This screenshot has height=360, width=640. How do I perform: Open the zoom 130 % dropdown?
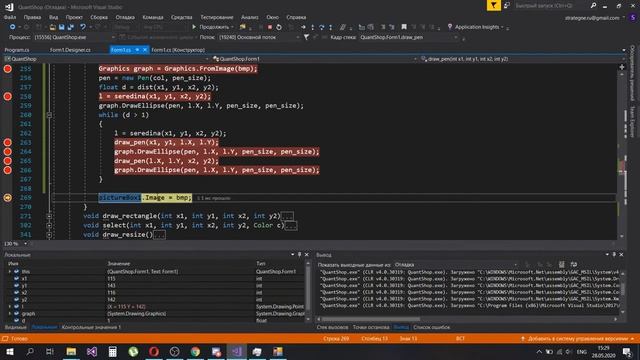coord(16,244)
